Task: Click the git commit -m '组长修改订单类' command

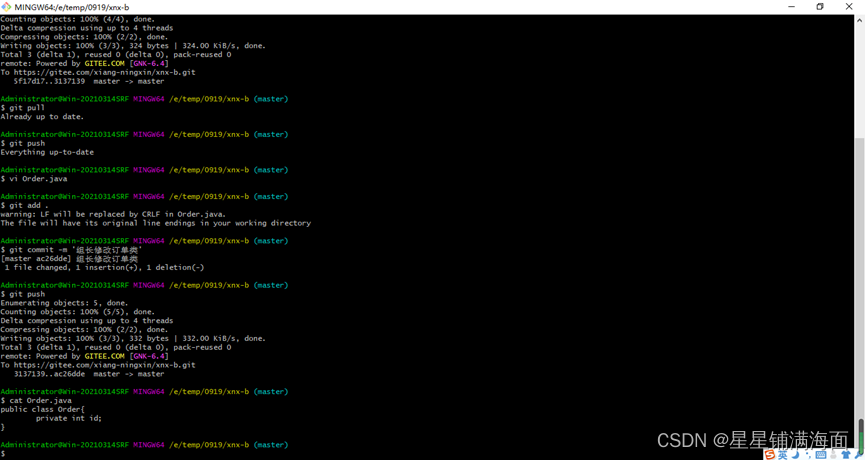Action: coord(72,249)
